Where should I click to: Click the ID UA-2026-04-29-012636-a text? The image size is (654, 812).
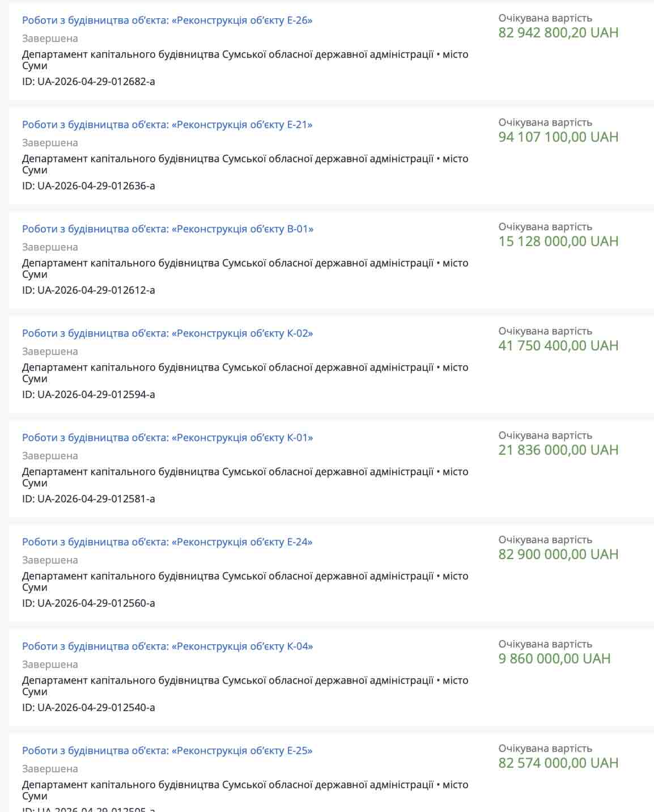coord(88,186)
